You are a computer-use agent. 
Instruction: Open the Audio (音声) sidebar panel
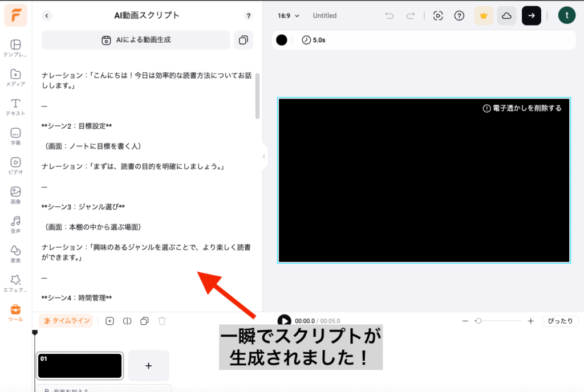[x=15, y=224]
